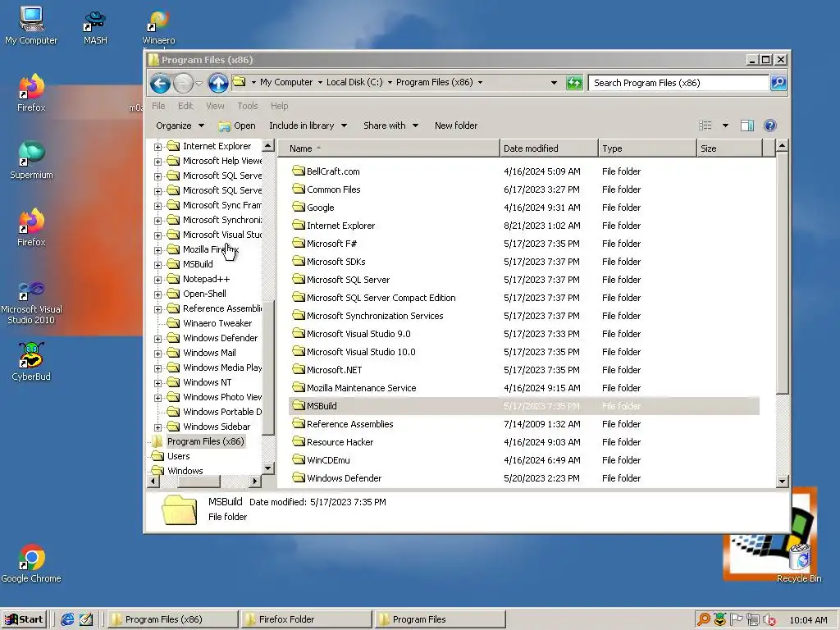Viewport: 840px width, 630px height.
Task: Launch Supermium from the desktop
Action: pos(31,160)
